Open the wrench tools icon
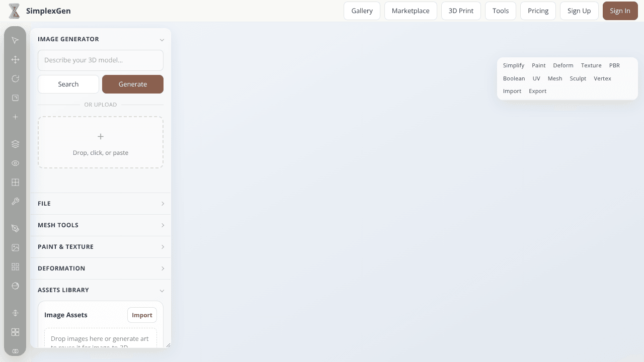644x362 pixels. [15, 202]
